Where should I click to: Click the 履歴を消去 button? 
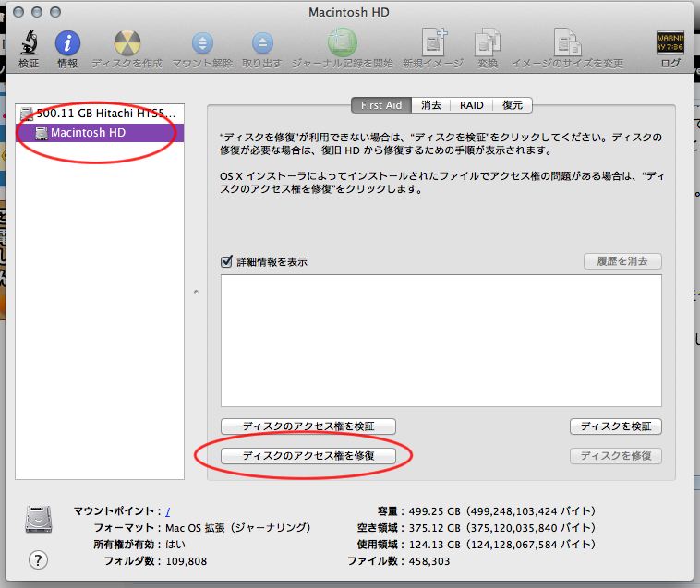tap(622, 261)
